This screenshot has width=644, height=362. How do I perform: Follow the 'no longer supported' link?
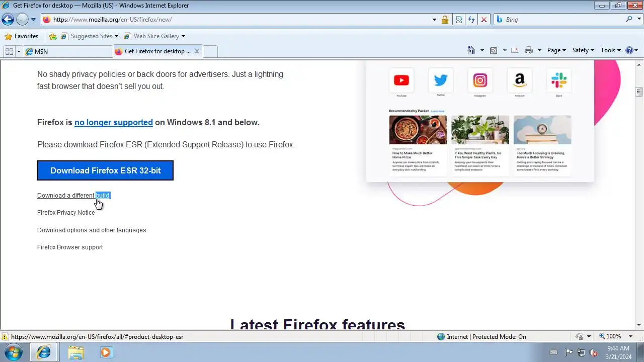(x=114, y=122)
